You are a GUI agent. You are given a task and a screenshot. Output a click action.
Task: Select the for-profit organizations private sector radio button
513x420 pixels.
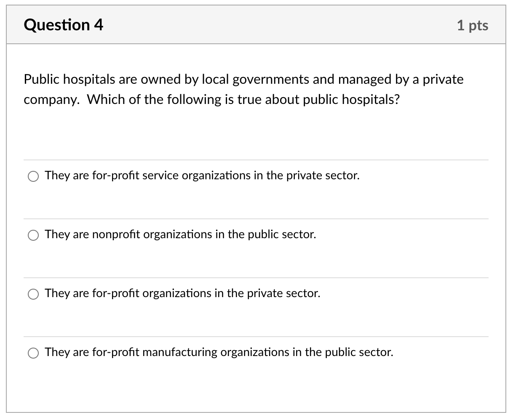click(x=33, y=294)
